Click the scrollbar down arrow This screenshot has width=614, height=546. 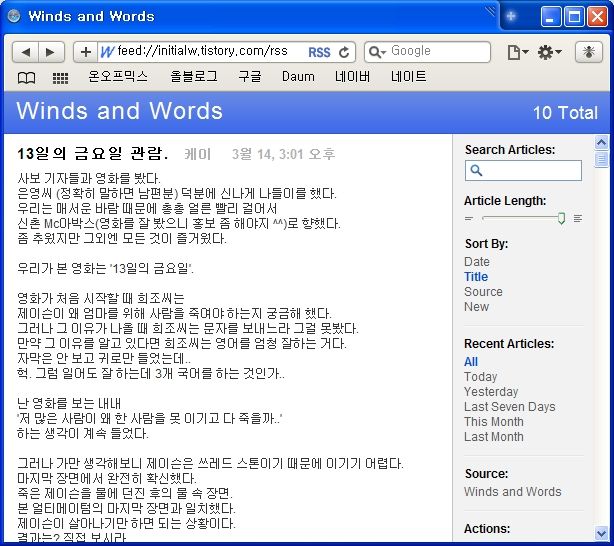point(601,533)
